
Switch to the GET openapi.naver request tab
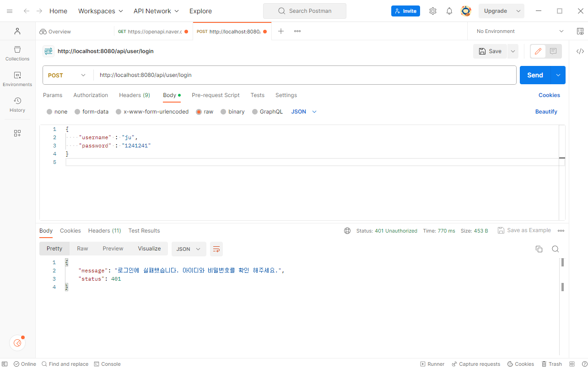[153, 31]
